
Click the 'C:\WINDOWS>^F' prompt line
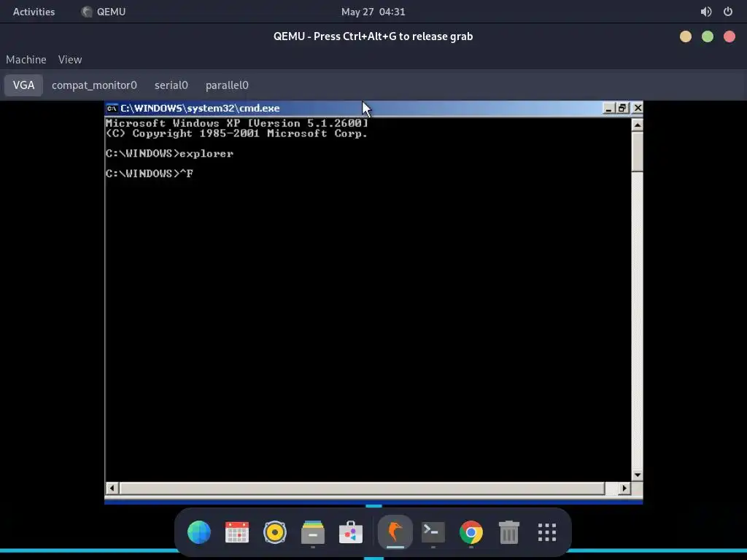(150, 174)
